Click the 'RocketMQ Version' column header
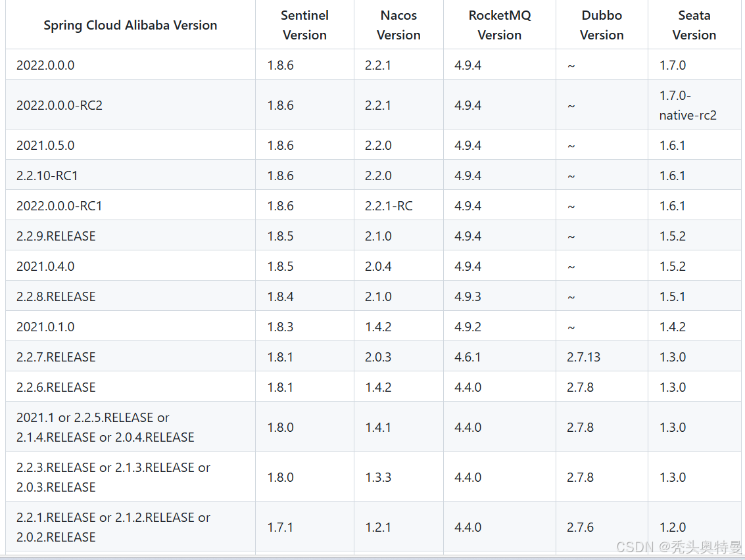This screenshot has width=745, height=560. tap(499, 25)
